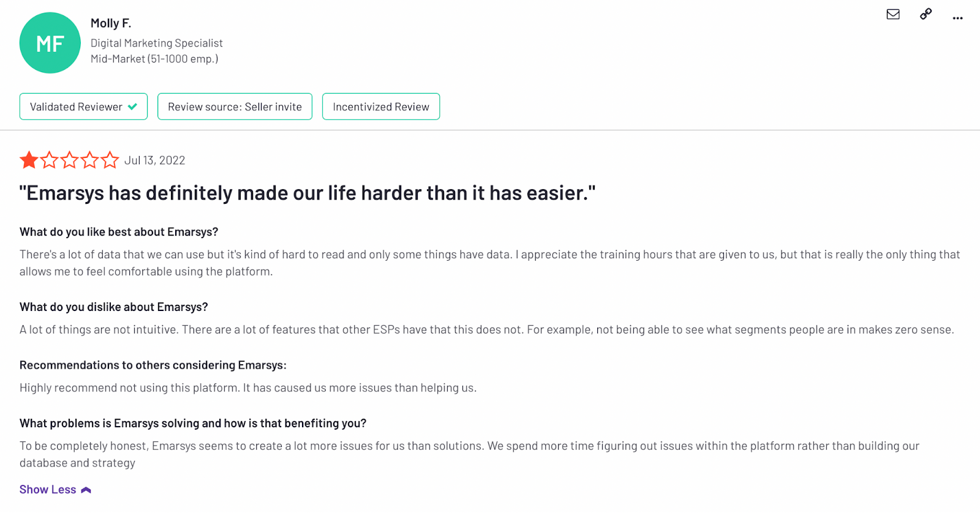
Task: Click the Incentivized Review badge
Action: (x=381, y=107)
